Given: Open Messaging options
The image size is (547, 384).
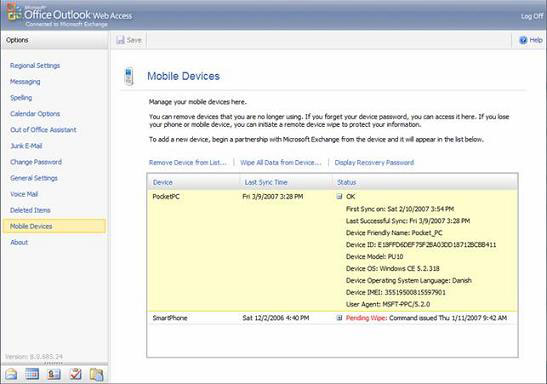Looking at the screenshot, I should [x=25, y=82].
